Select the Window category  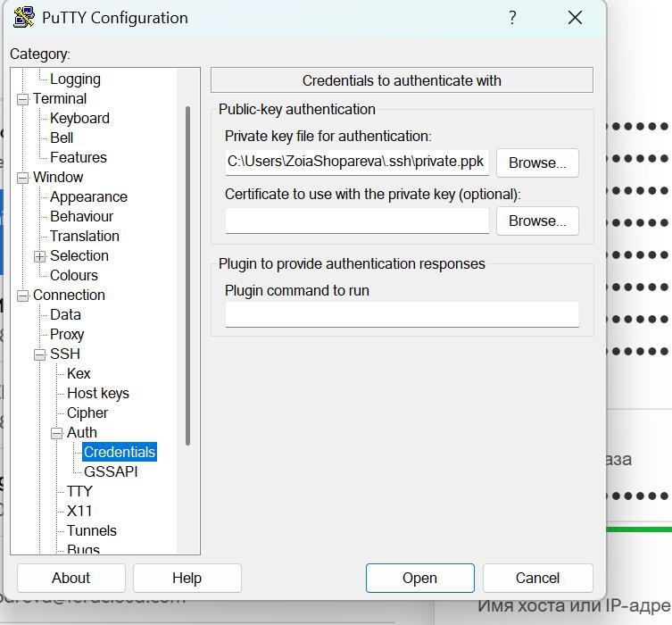[58, 177]
